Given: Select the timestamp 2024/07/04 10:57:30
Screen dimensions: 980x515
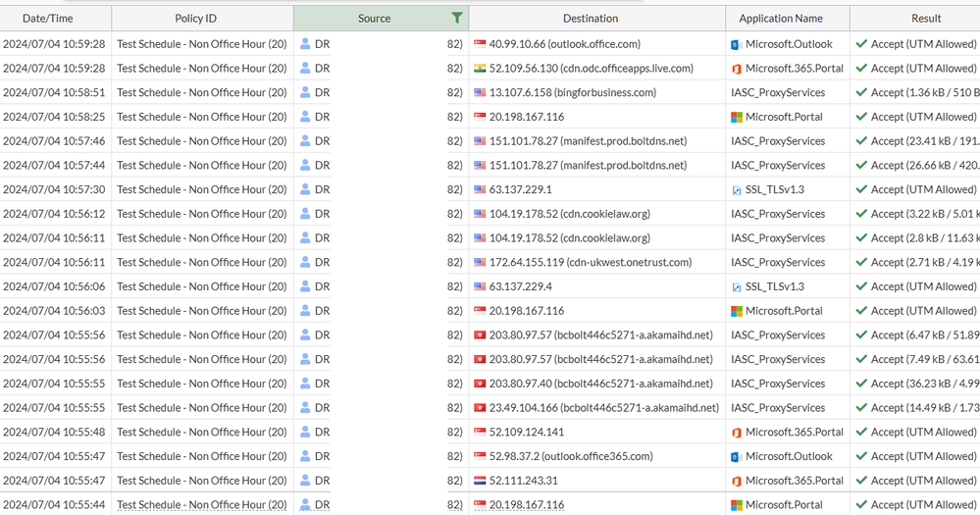Looking at the screenshot, I should click(54, 189).
